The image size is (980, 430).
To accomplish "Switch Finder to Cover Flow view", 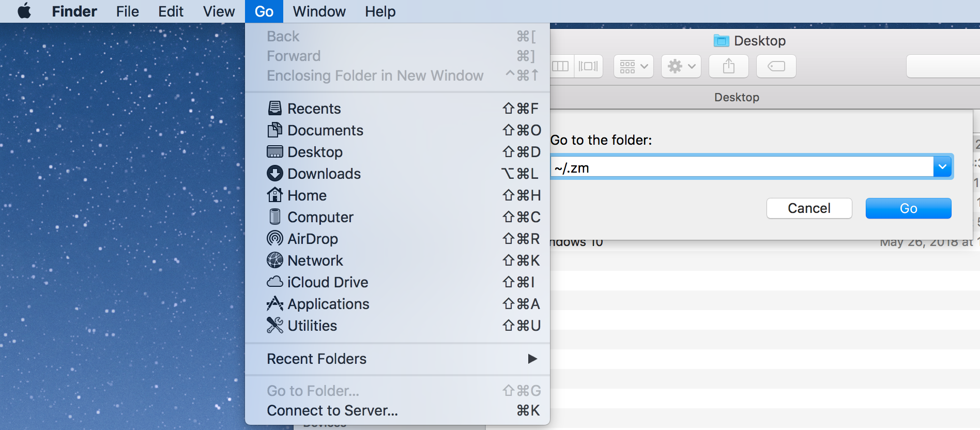I will [588, 66].
